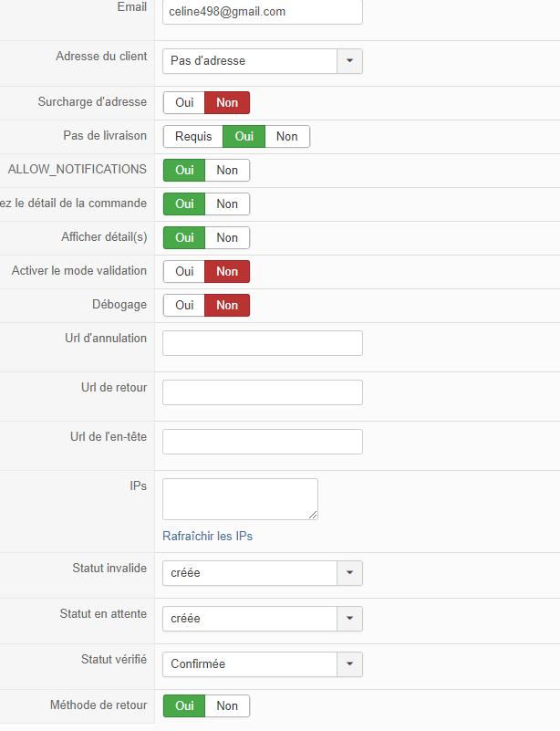Screen dimensions: 560x731
Task: Set Surcharge d'adresse to Oui
Action: (184, 103)
